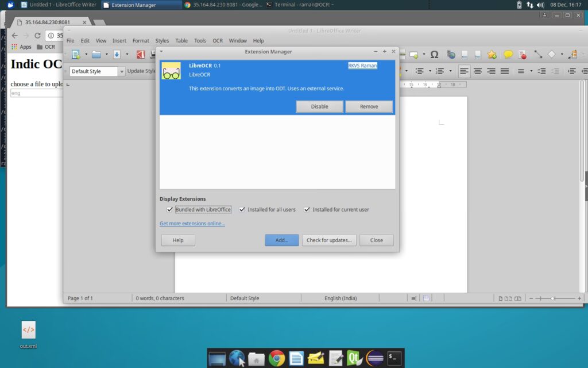This screenshot has width=588, height=368.
Task: Launch Chrome from the bottom dock
Action: (x=277, y=358)
